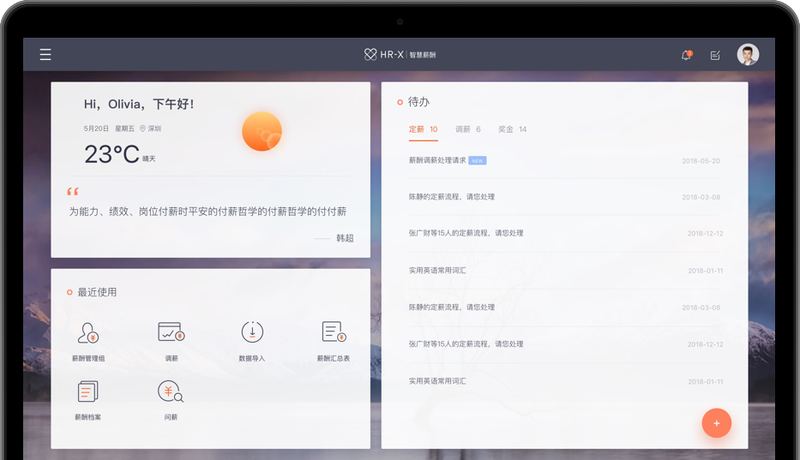Click the 深圳 location indicator
This screenshot has width=800, height=460.
click(x=151, y=129)
